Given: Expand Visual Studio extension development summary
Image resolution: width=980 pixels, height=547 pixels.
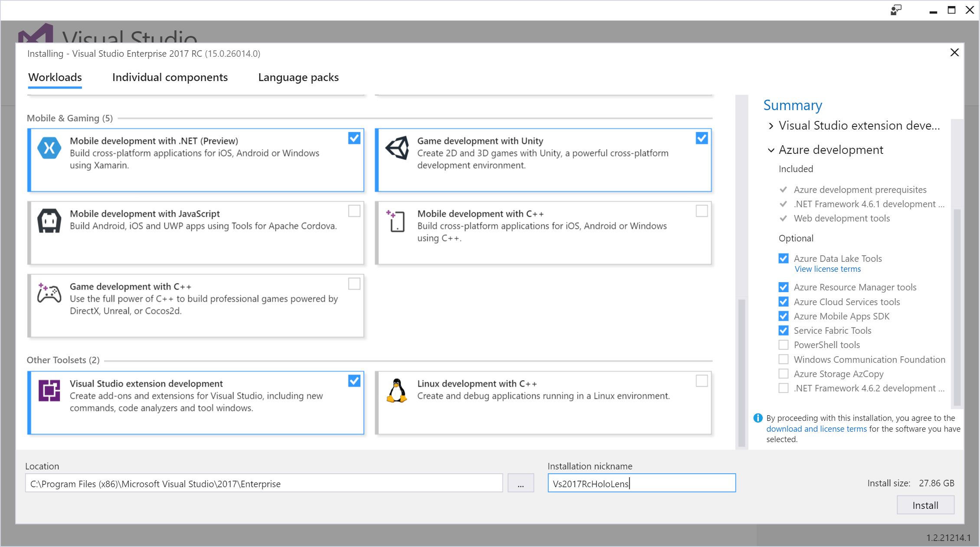Looking at the screenshot, I should pos(771,126).
